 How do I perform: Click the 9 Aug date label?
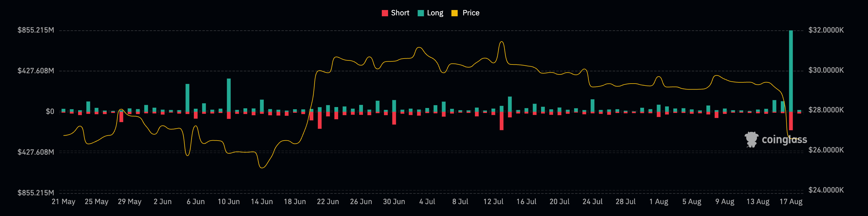[724, 202]
